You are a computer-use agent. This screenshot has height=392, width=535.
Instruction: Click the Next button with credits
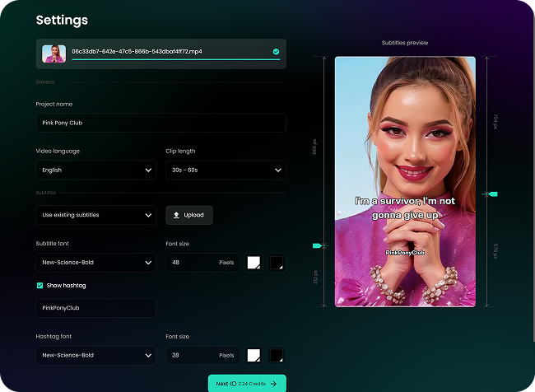tap(247, 383)
